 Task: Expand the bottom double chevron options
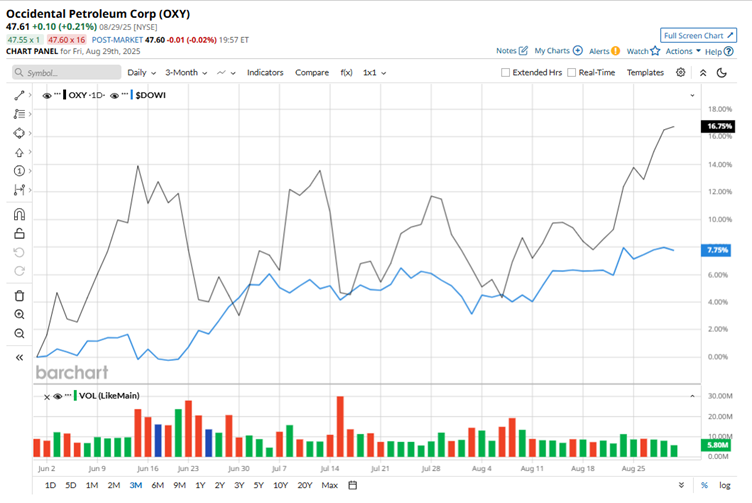681,485
